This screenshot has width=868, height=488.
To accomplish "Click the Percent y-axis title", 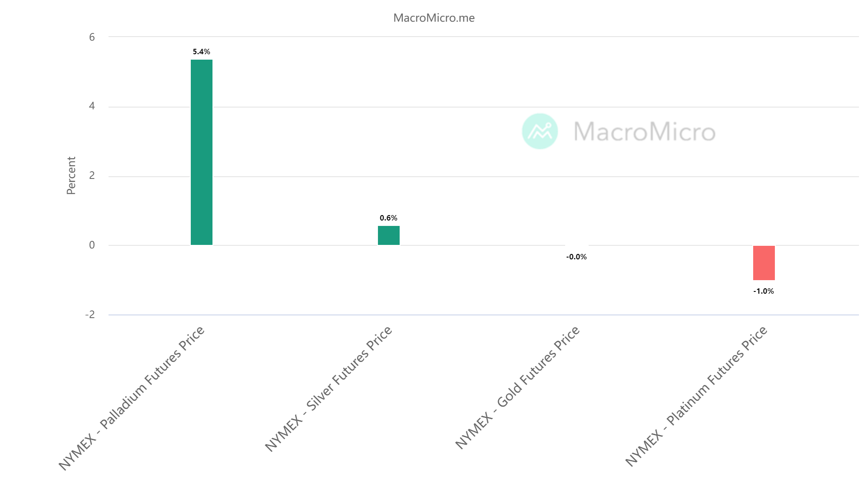I will [x=71, y=176].
